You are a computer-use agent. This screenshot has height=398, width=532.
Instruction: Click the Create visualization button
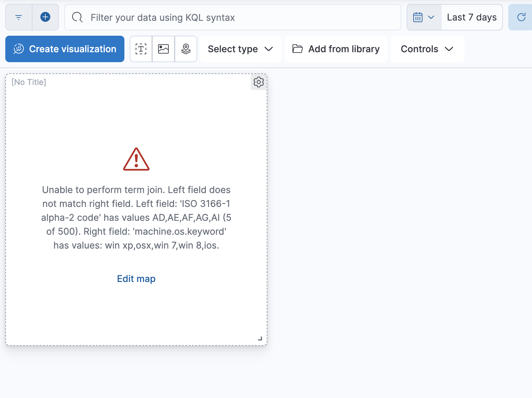click(x=65, y=49)
